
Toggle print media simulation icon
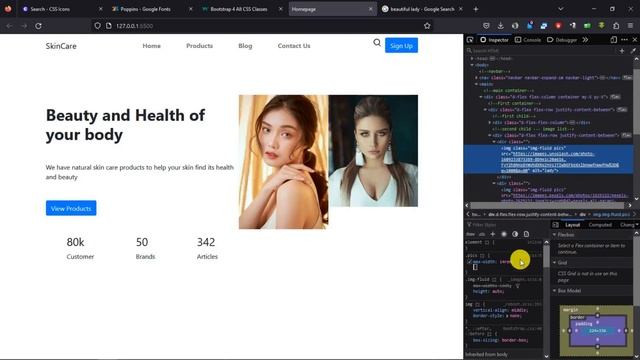pos(526,234)
